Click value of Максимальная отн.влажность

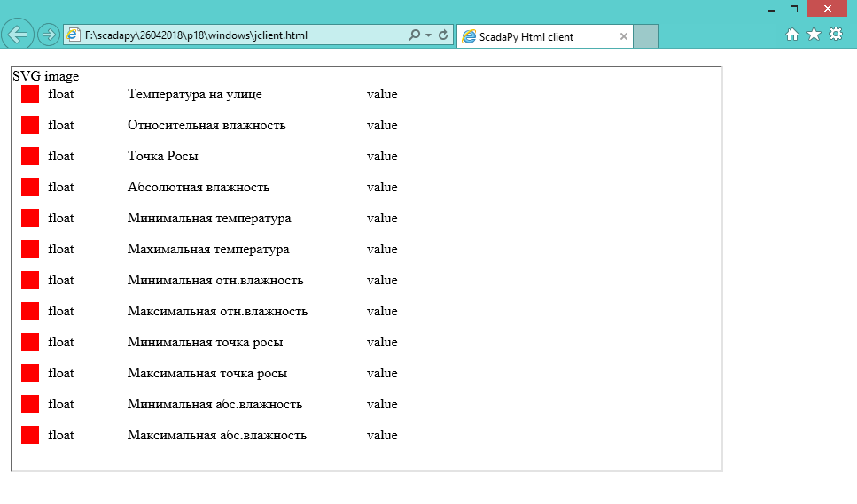(x=382, y=311)
